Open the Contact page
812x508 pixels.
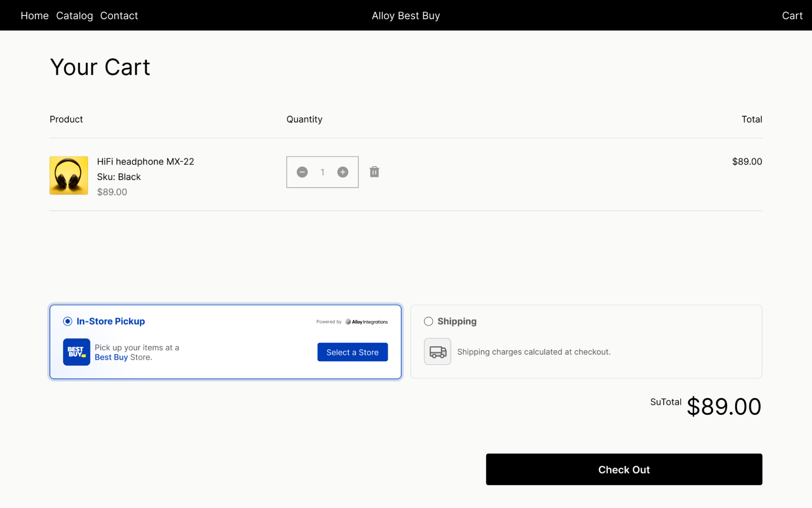tap(119, 15)
